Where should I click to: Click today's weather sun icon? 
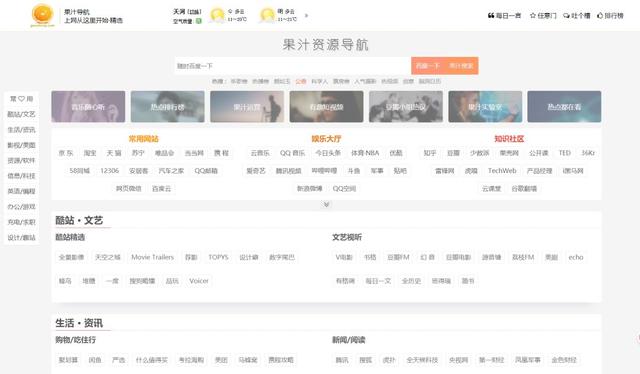click(217, 16)
